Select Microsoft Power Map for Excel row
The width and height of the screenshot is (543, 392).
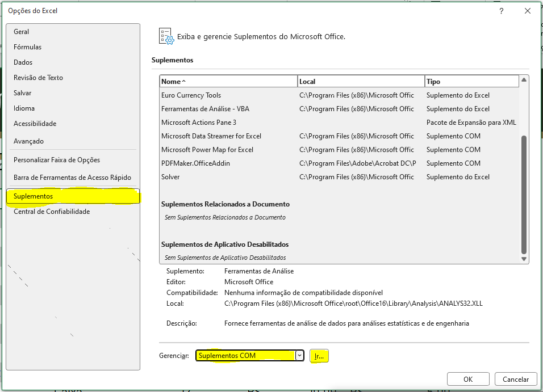339,150
